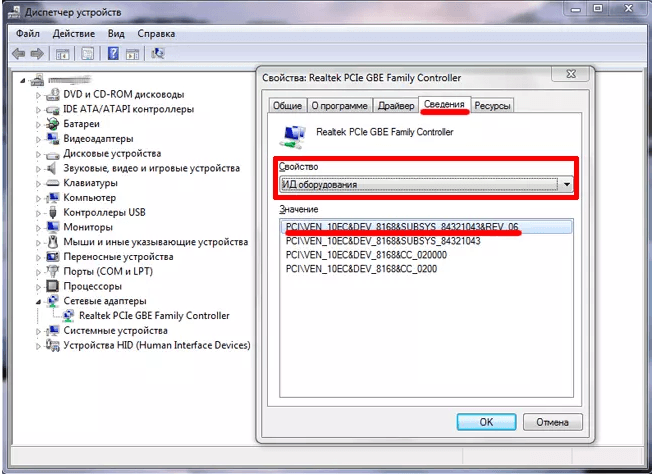Open the Вид menu

[116, 33]
